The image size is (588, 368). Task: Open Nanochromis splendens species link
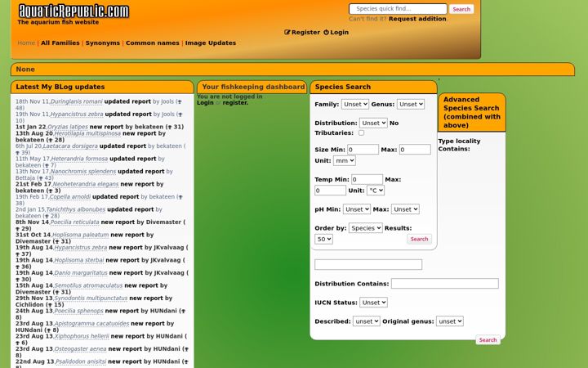click(x=83, y=172)
